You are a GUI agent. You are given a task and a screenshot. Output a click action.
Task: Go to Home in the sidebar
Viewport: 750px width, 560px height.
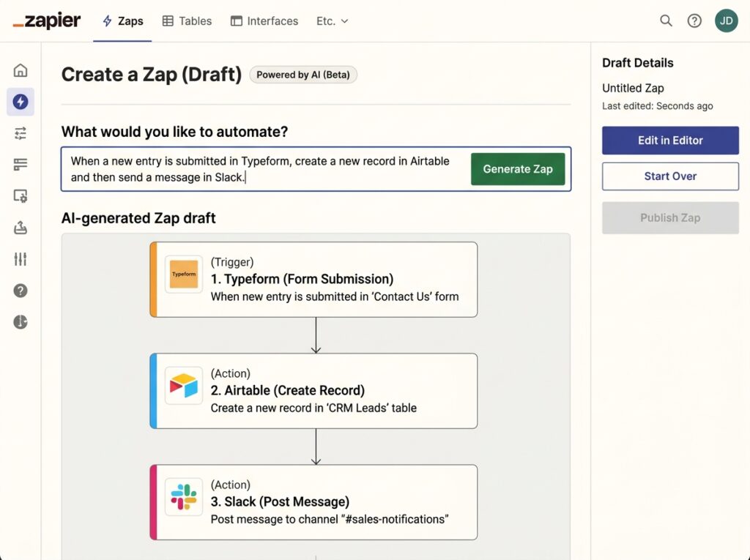pos(20,70)
